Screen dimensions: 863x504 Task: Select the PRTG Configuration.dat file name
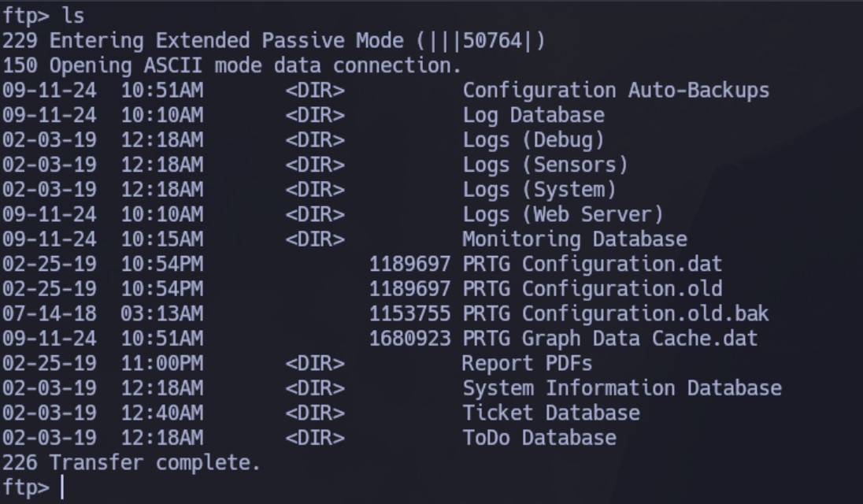coord(592,264)
